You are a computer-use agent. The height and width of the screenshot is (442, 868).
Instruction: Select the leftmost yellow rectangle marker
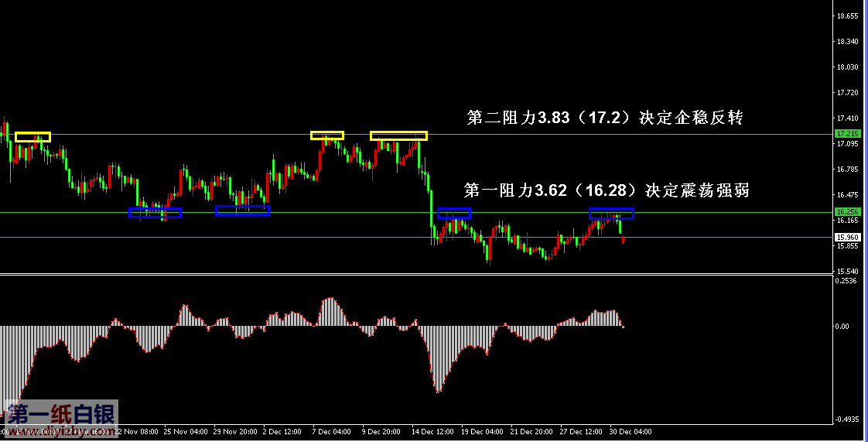click(x=32, y=137)
